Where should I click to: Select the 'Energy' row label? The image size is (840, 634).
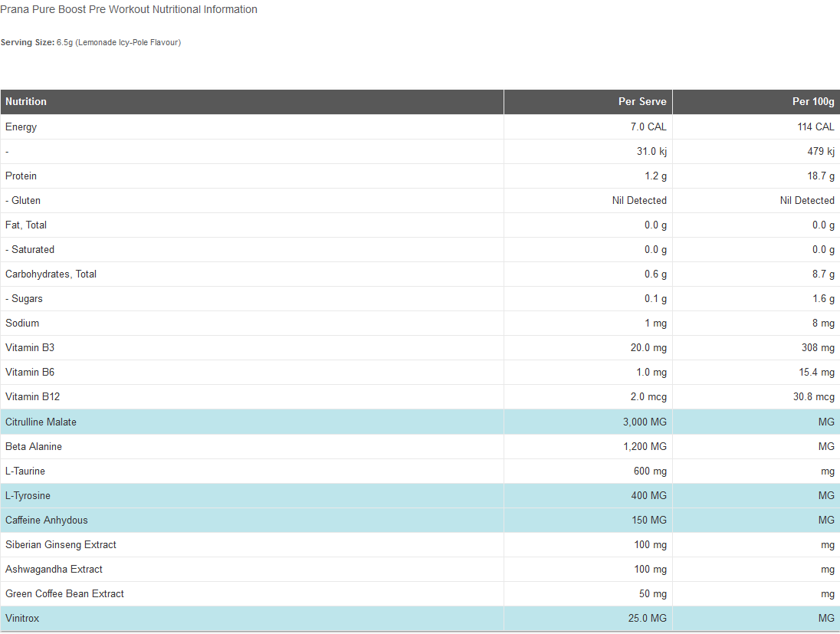pyautogui.click(x=21, y=127)
